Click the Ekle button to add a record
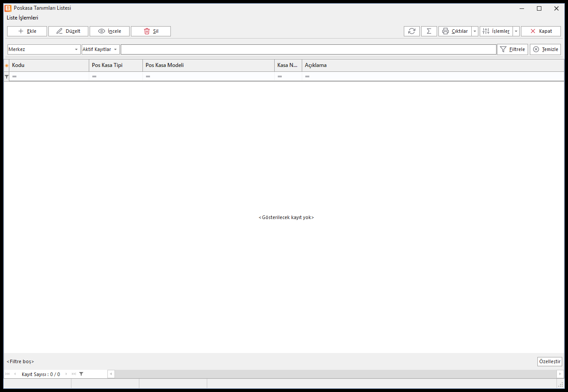 click(27, 31)
